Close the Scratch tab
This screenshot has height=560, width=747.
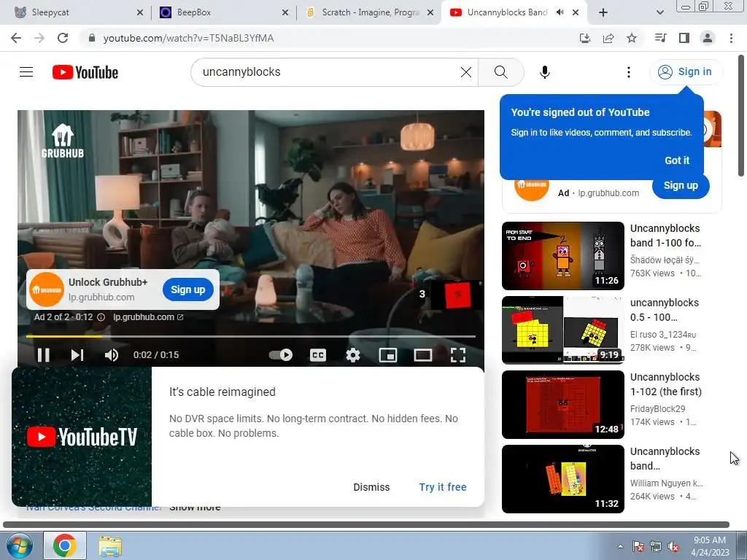430,12
